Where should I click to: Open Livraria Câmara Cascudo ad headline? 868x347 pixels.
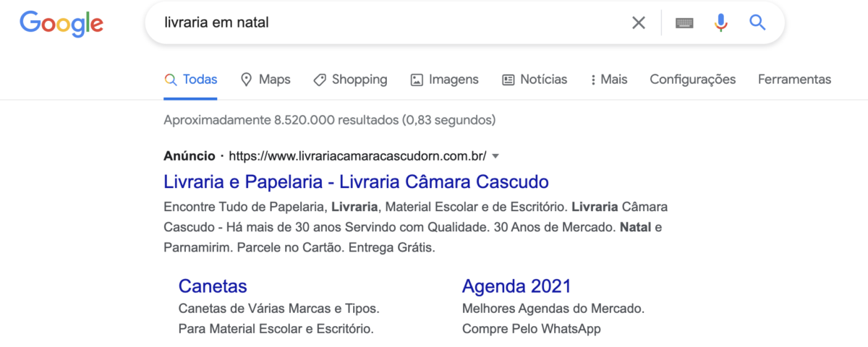[356, 181]
